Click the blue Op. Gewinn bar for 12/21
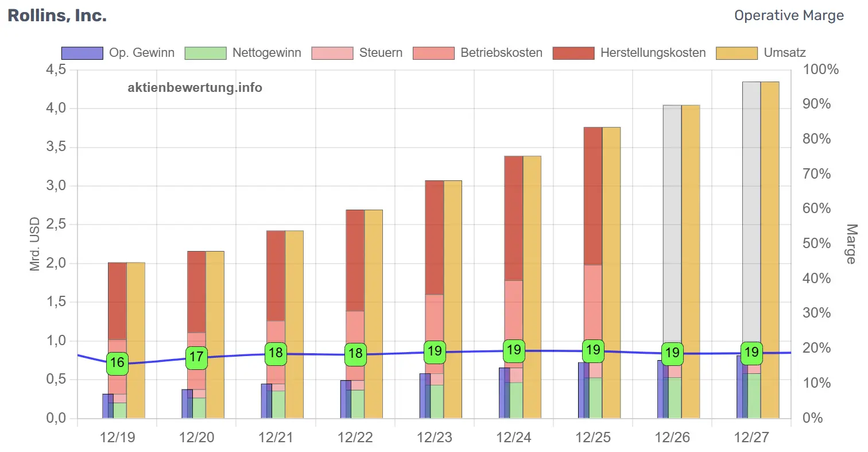Screen dimensions: 868x452 (x=266, y=401)
